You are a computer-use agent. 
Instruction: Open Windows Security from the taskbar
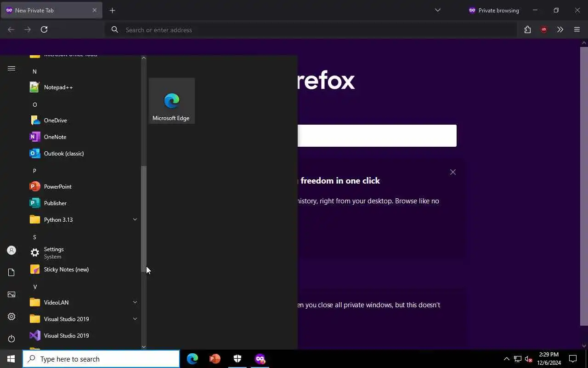click(x=237, y=359)
